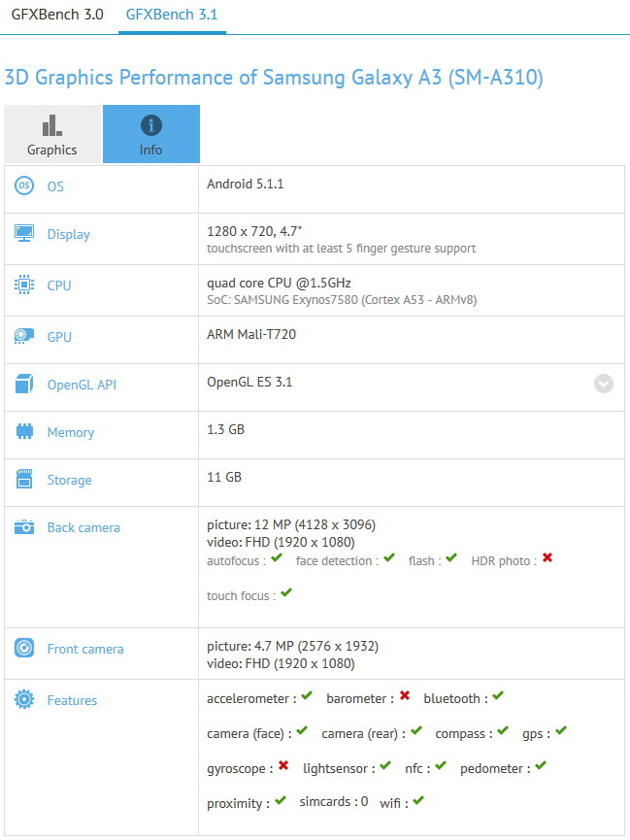Expand the OpenGL ES 3.1 details chevron
Image resolution: width=630 pixels, height=840 pixels.
604,384
